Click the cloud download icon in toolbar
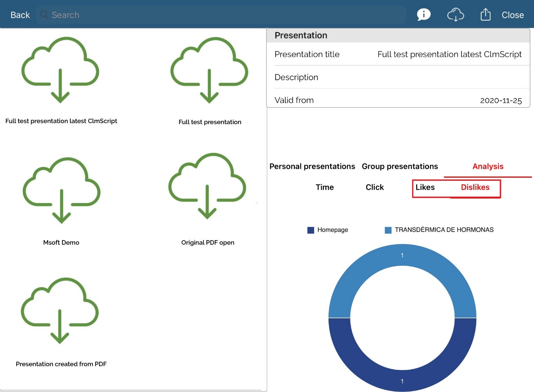 455,15
